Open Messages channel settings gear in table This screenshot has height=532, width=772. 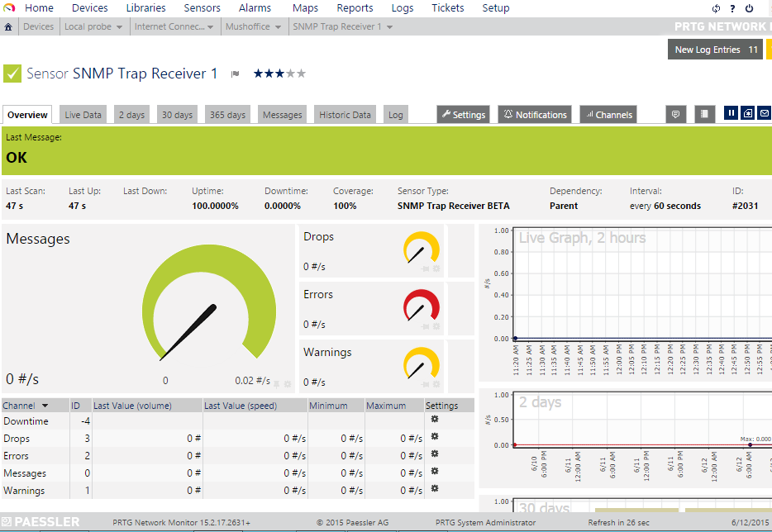click(435, 472)
